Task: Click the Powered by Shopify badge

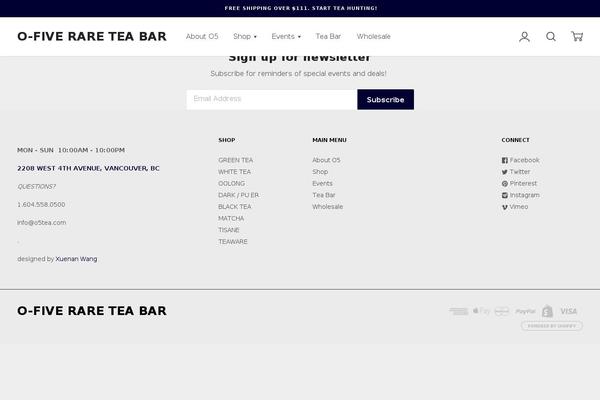Action: click(x=552, y=326)
